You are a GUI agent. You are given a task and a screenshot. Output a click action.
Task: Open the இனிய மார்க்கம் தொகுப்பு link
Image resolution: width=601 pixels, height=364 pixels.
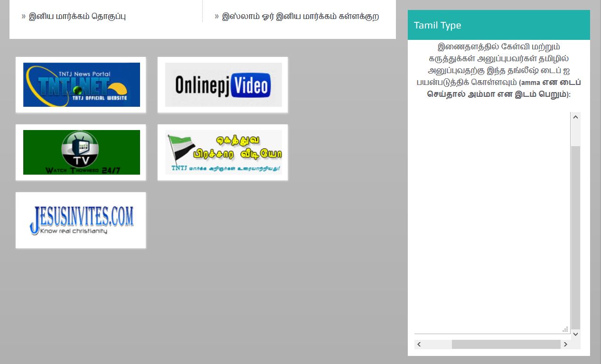pyautogui.click(x=77, y=16)
